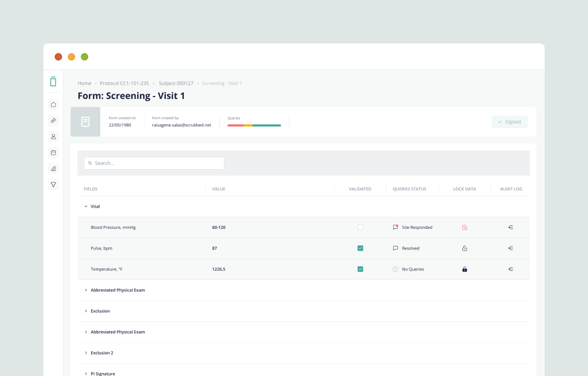Viewport: 588px width, 376px height.
Task: Click the Temperature value 1226.5
Action: pos(219,269)
